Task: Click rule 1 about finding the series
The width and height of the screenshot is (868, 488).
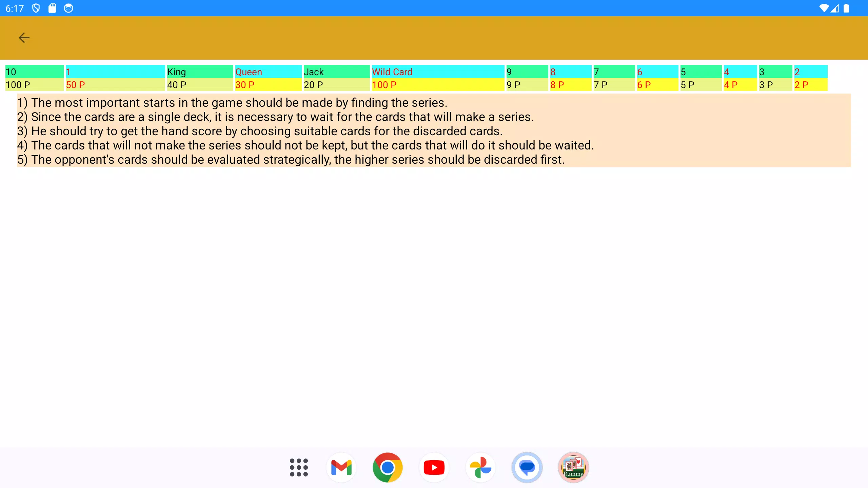Action: pyautogui.click(x=232, y=103)
